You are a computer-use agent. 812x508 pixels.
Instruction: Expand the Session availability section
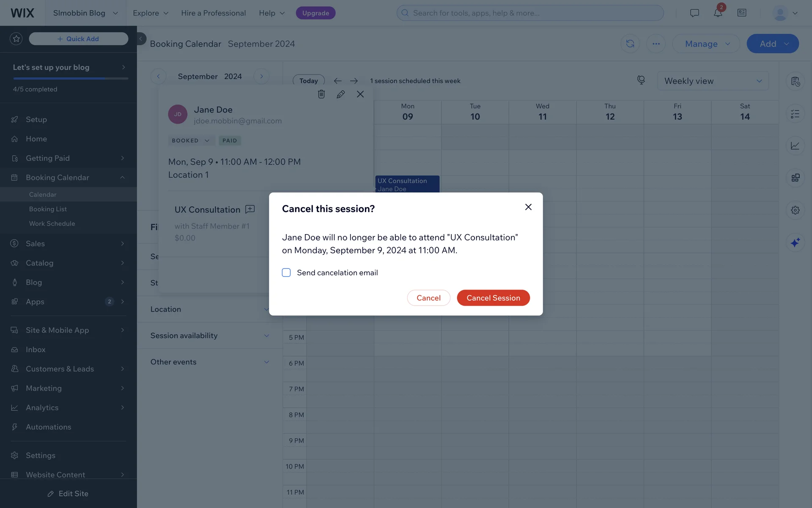[x=210, y=336]
